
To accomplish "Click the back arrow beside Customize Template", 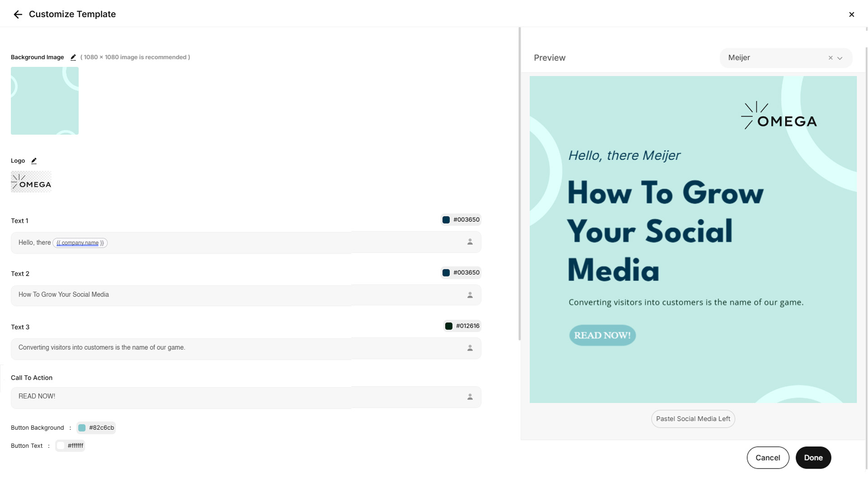I will pyautogui.click(x=18, y=14).
